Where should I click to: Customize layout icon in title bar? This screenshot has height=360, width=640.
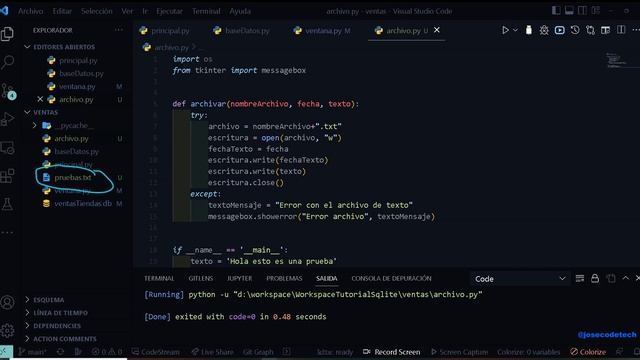click(596, 11)
